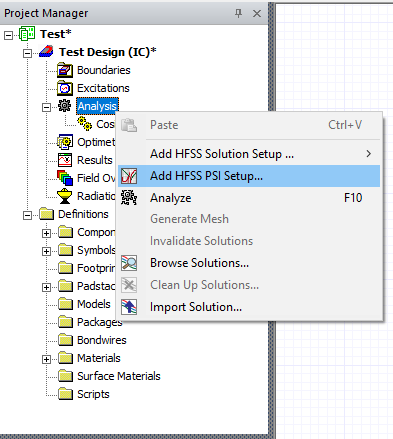The width and height of the screenshot is (393, 439).
Task: Click the Add HFSS PSI Setup icon
Action: pyautogui.click(x=129, y=176)
